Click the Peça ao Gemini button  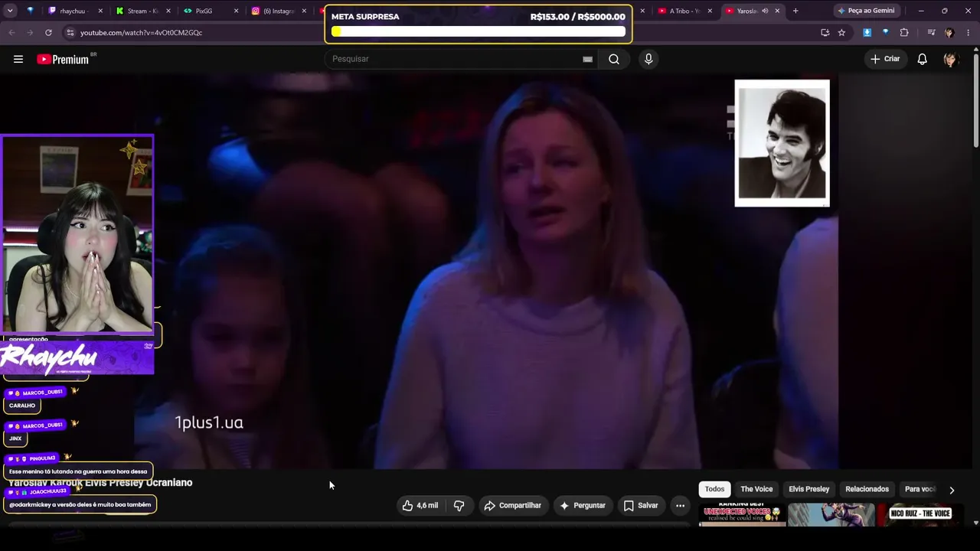click(866, 11)
